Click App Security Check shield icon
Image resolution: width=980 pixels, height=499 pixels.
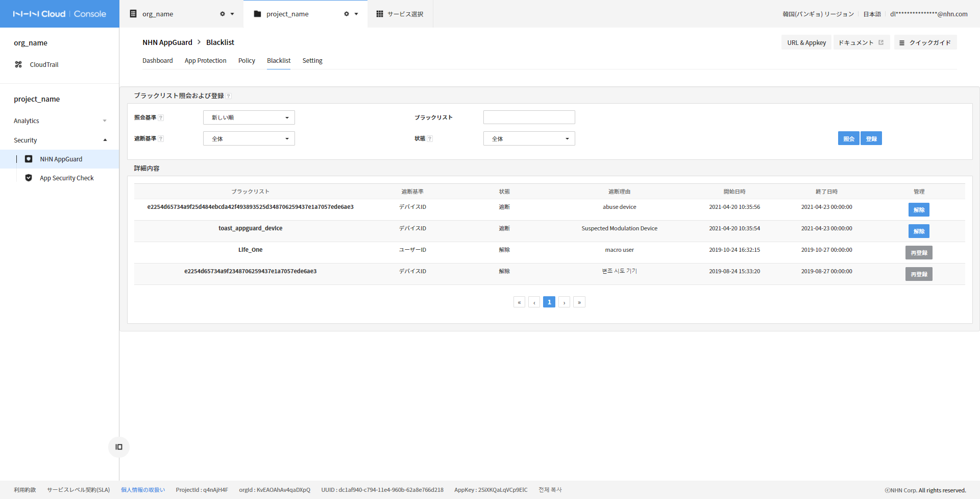pyautogui.click(x=29, y=178)
